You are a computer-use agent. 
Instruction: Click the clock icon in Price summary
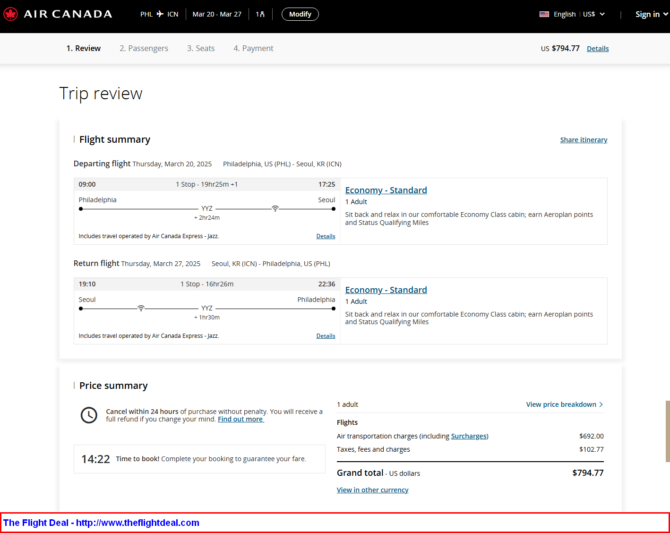[89, 415]
